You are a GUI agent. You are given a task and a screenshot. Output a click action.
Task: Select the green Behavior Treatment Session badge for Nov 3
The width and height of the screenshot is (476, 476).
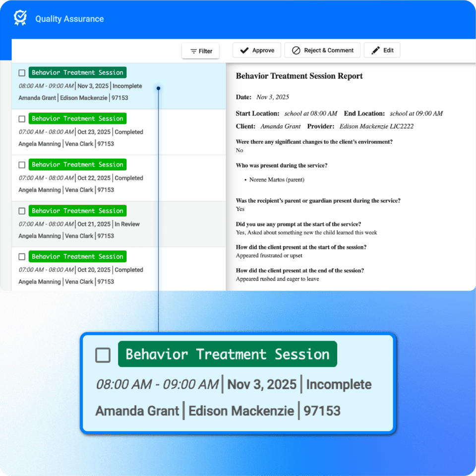click(x=77, y=72)
